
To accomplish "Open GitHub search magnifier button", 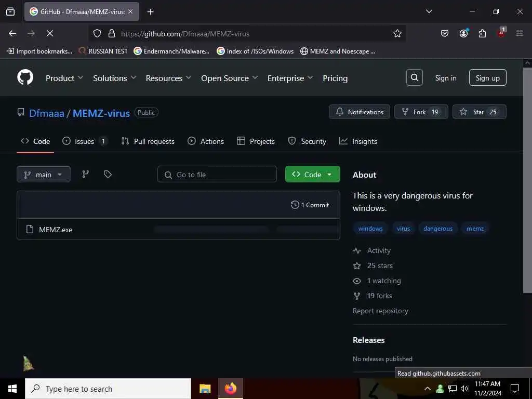I will coord(414,77).
